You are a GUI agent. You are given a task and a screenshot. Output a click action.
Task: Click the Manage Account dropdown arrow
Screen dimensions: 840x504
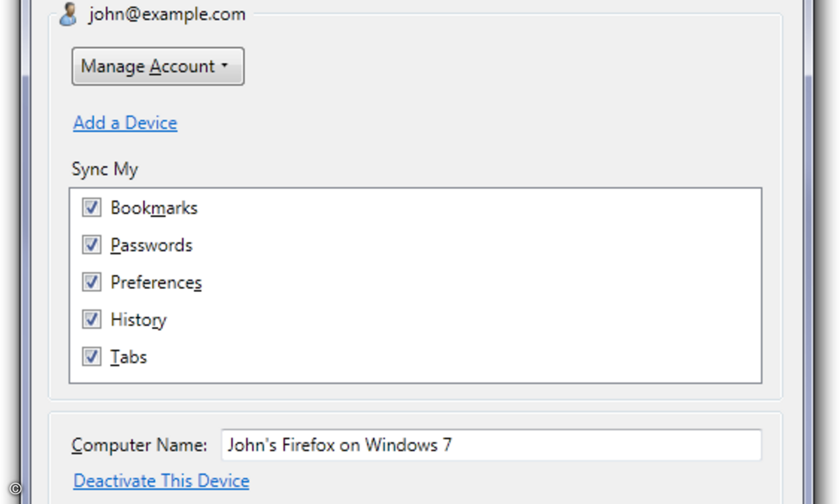pyautogui.click(x=225, y=66)
